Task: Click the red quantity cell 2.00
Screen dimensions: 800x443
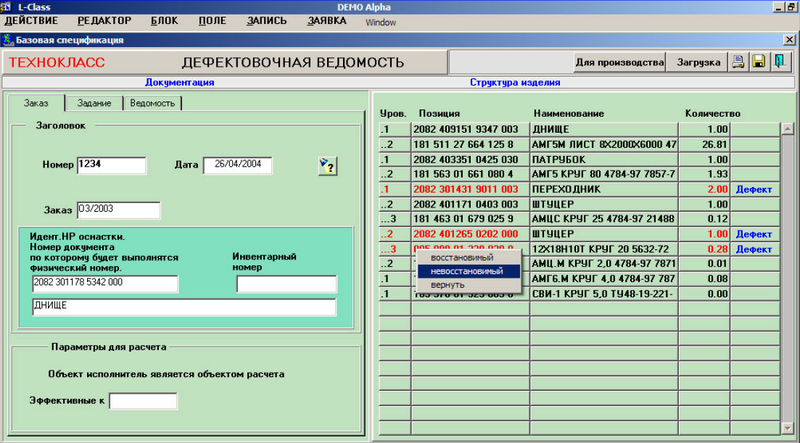Action: pyautogui.click(x=704, y=189)
